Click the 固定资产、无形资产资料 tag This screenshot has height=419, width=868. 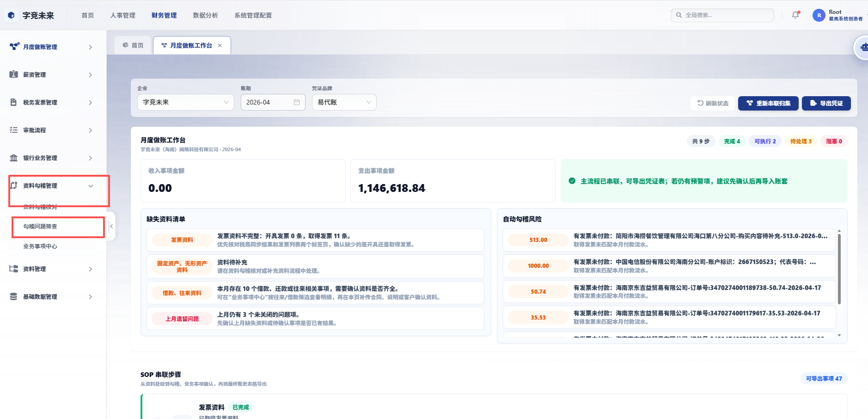(182, 266)
